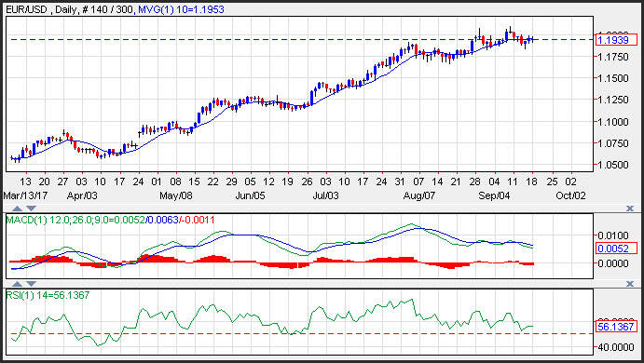
Task: Click the May/08 date label
Action: pos(176,195)
